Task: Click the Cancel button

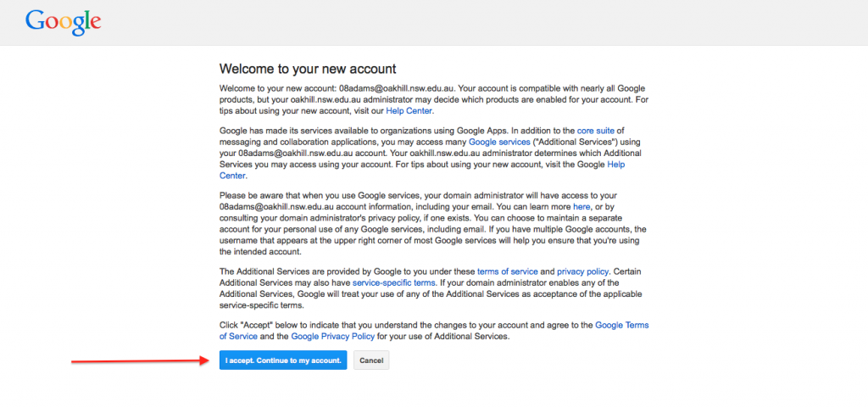Action: pos(371,360)
